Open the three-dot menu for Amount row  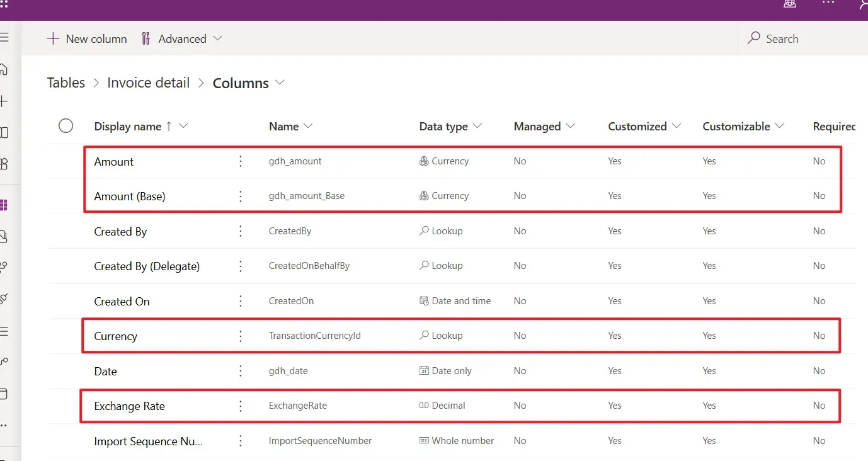pyautogui.click(x=240, y=162)
